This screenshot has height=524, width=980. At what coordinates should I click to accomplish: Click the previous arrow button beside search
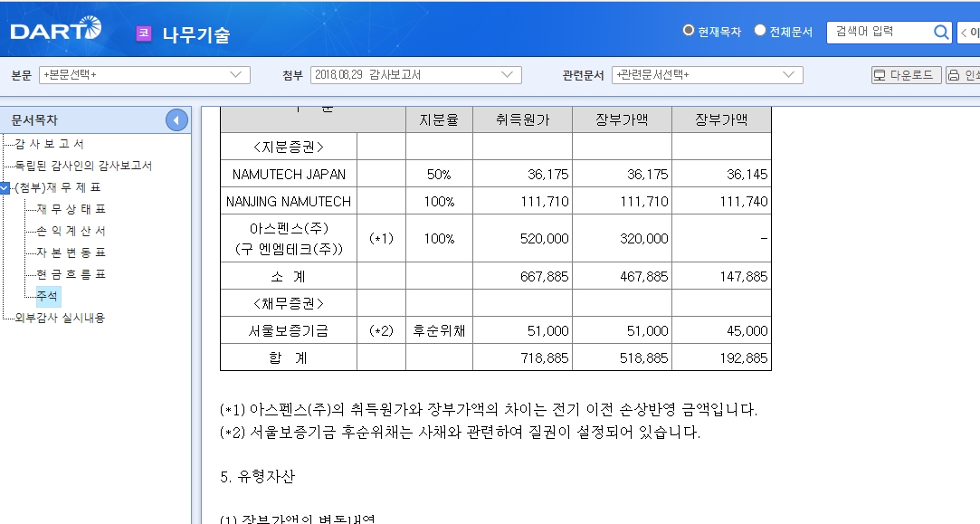pos(969,33)
